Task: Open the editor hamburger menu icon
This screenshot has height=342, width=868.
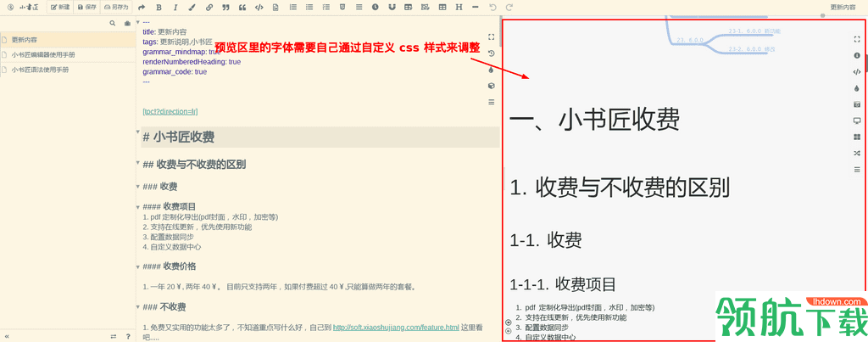Action: click(491, 102)
